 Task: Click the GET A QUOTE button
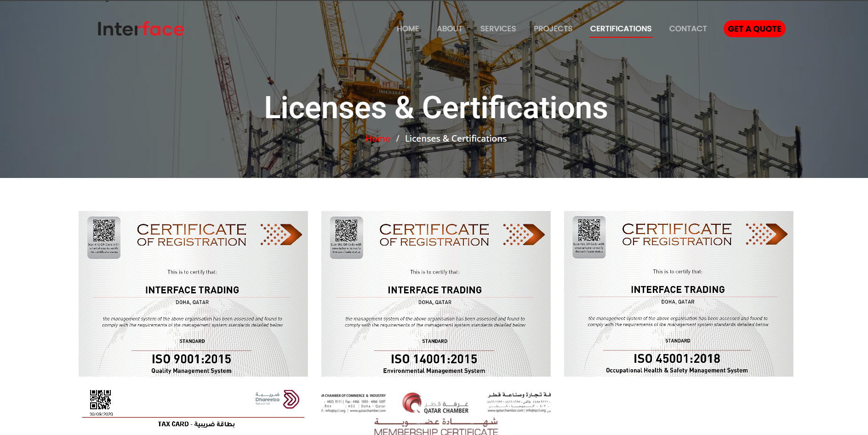pyautogui.click(x=754, y=29)
